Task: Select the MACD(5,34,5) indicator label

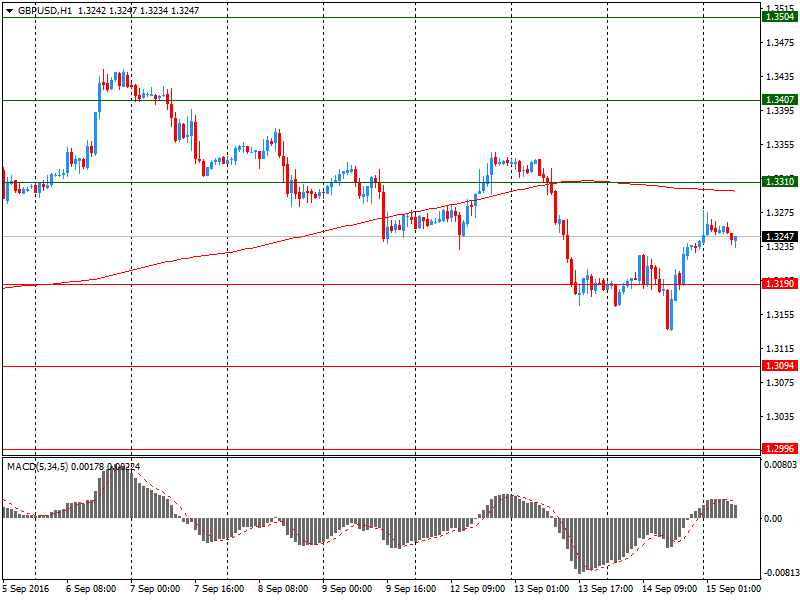Action: coord(37,466)
